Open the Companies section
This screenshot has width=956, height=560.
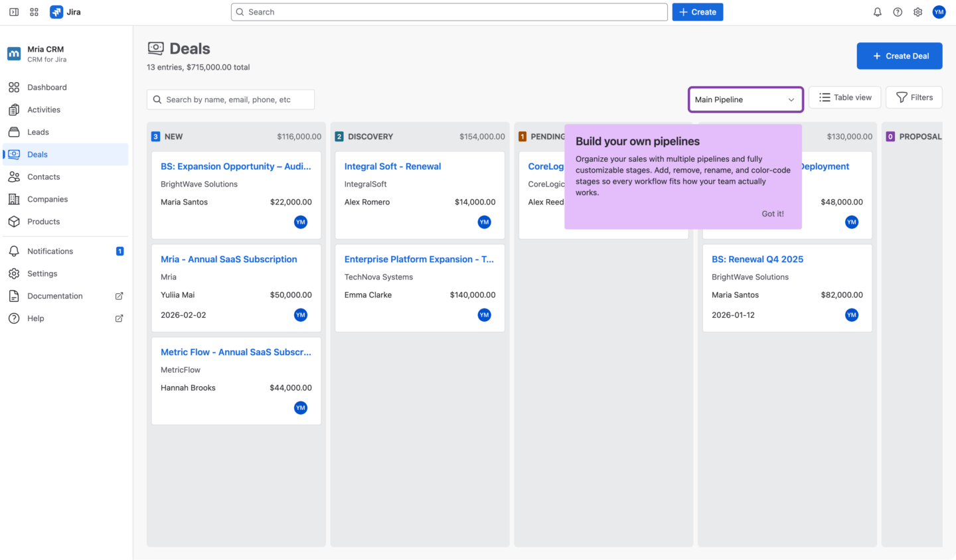pyautogui.click(x=47, y=199)
